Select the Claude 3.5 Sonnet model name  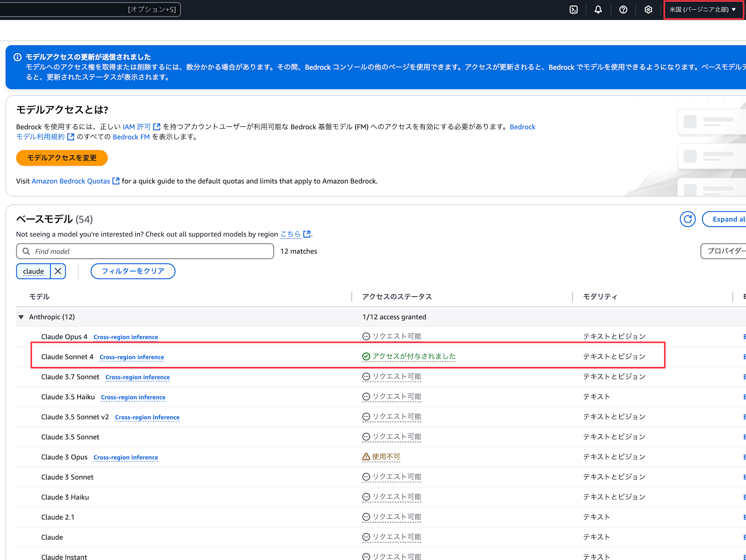point(70,437)
